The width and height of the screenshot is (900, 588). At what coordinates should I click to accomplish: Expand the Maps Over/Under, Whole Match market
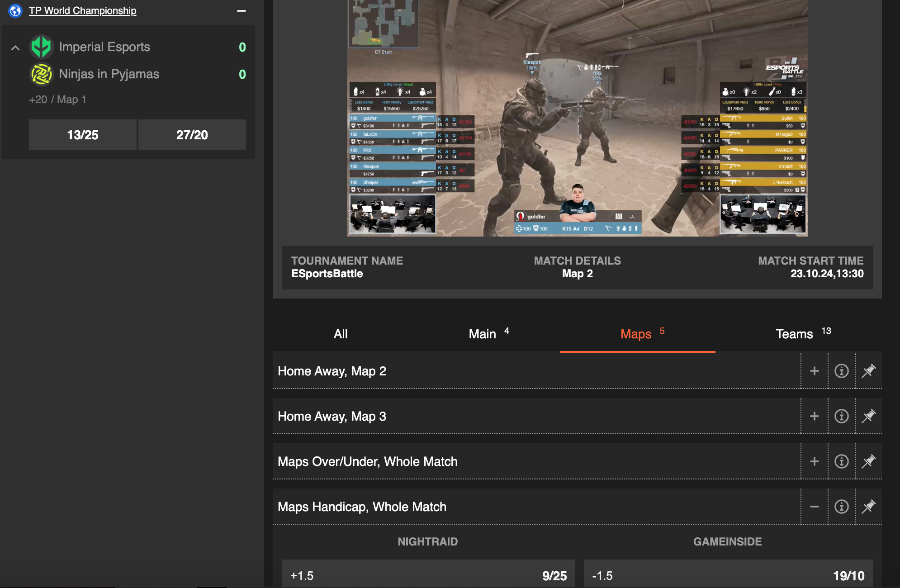[815, 461]
